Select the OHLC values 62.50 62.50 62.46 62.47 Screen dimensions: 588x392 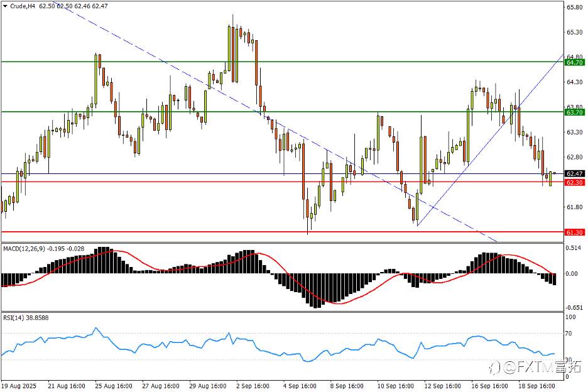tap(73, 6)
